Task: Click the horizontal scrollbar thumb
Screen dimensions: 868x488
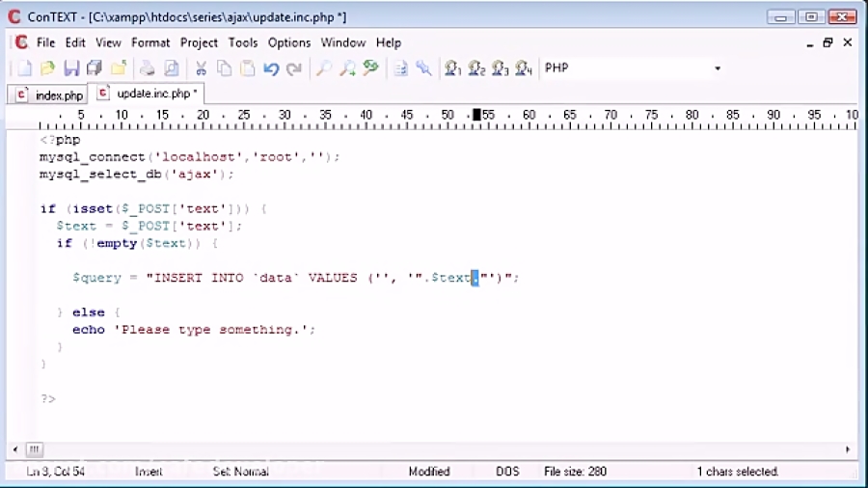Action: coord(35,449)
